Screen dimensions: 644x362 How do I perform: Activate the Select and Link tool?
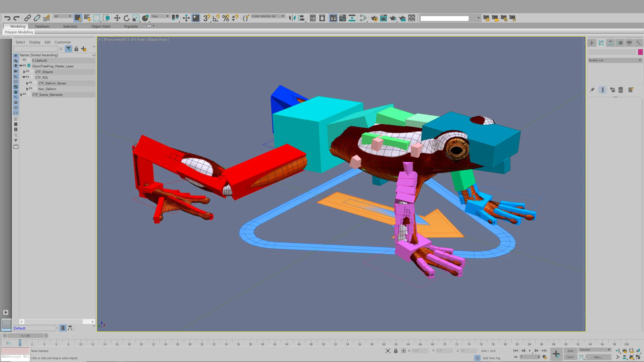27,18
